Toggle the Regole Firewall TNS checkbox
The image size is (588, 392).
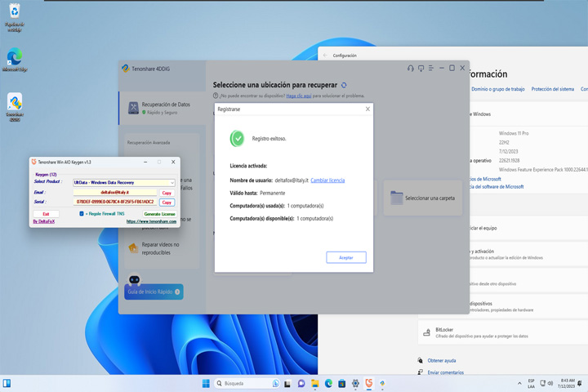tap(82, 214)
